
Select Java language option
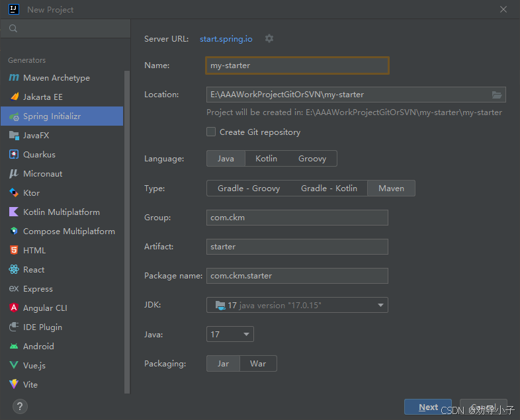[x=226, y=159]
